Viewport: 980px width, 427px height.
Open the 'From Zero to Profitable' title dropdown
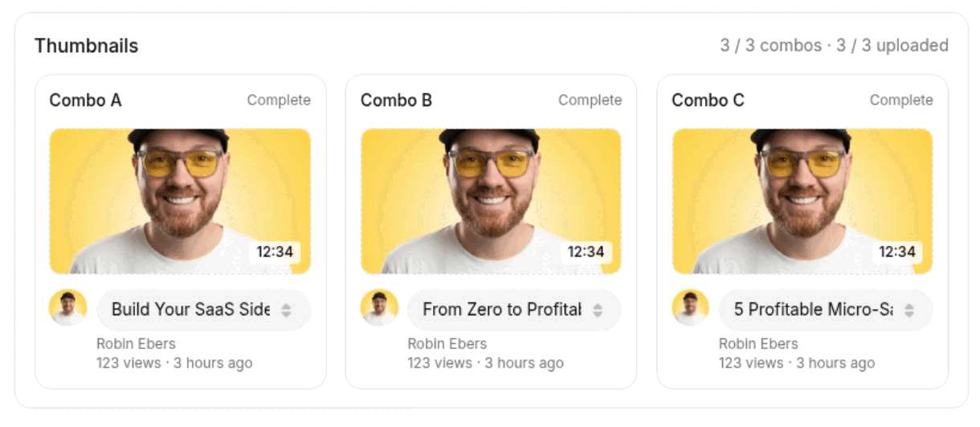(x=501, y=310)
